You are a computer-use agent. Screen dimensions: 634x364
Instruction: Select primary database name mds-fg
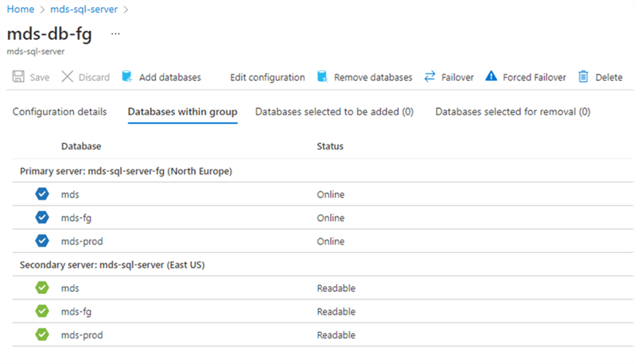tap(76, 218)
